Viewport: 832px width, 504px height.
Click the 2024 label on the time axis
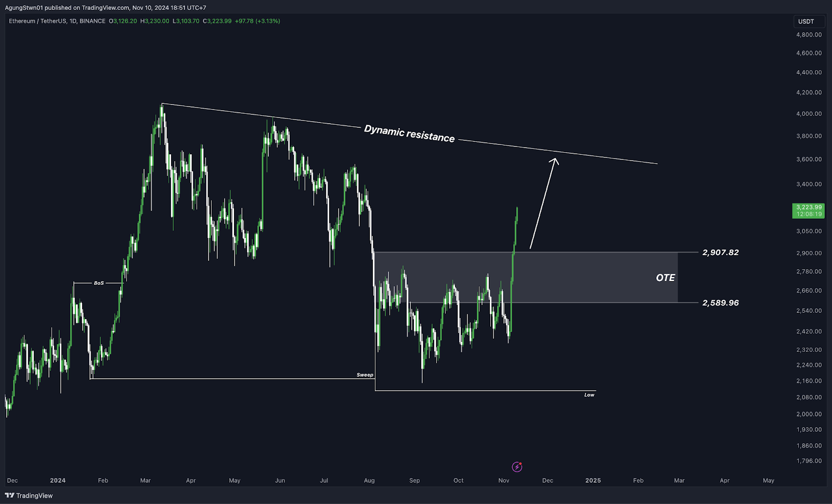click(58, 481)
